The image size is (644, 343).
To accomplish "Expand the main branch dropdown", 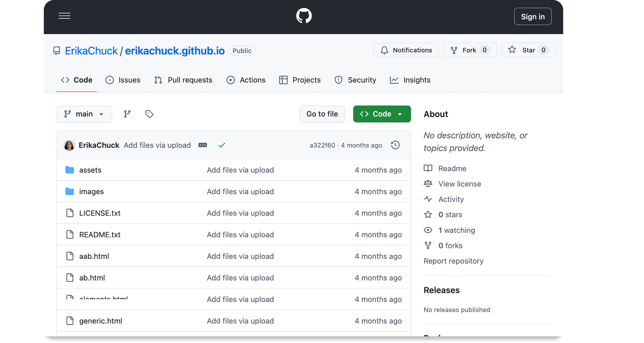I will 84,114.
